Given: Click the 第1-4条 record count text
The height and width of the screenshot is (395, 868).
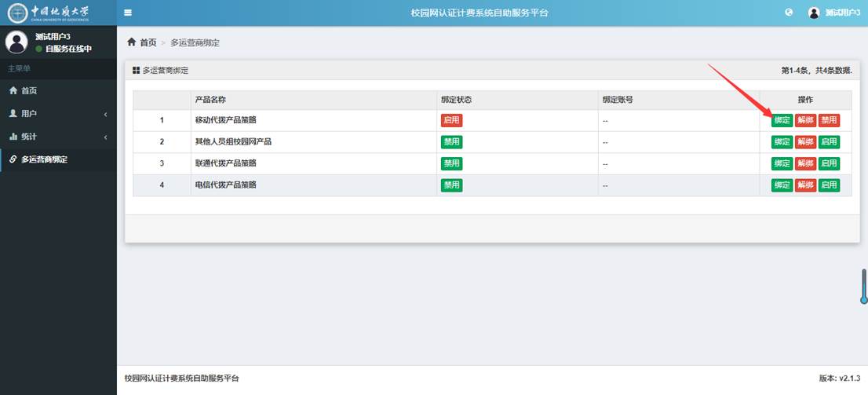Looking at the screenshot, I should pyautogui.click(x=816, y=71).
